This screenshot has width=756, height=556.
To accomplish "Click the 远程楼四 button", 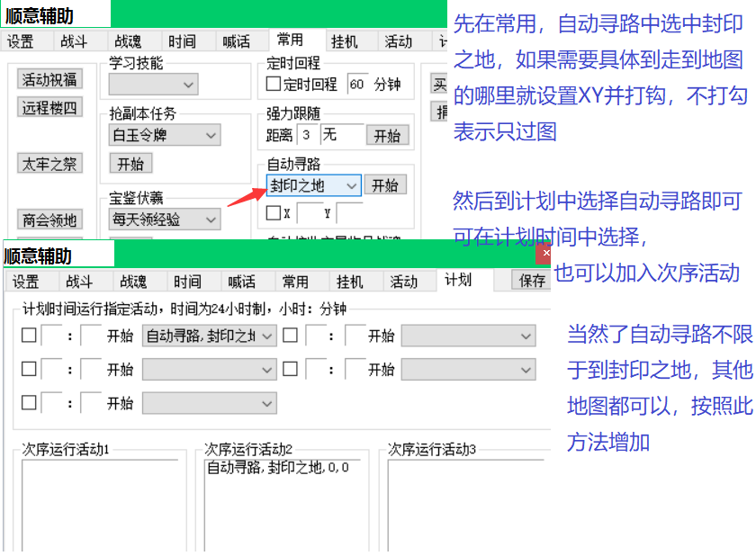I will (49, 107).
